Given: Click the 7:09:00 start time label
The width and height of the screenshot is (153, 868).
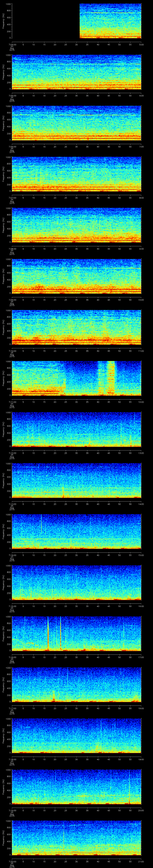Looking at the screenshot, I should point(12,300).
